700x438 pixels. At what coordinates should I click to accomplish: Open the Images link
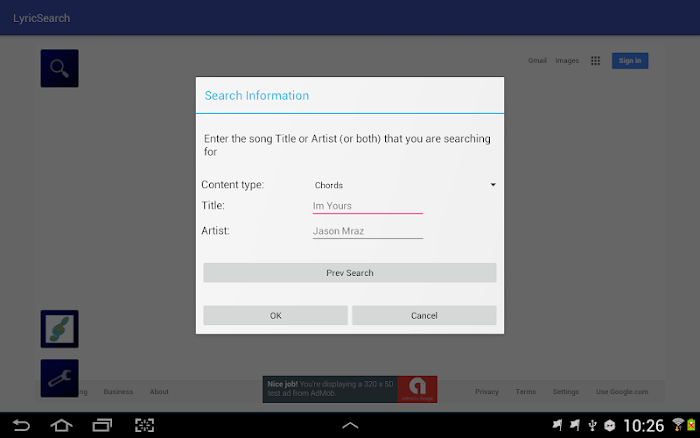coord(567,61)
